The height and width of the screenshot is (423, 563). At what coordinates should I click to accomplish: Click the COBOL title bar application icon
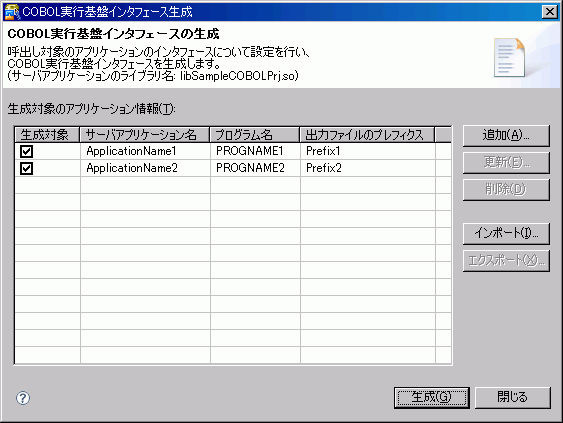pyautogui.click(x=11, y=12)
